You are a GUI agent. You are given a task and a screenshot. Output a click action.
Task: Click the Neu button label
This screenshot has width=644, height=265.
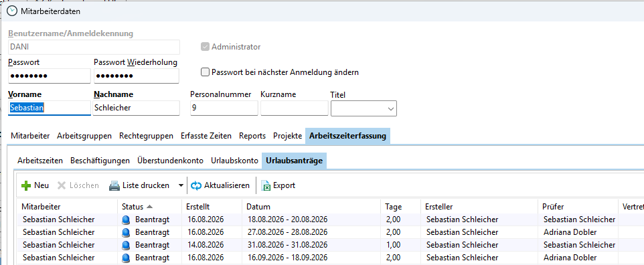42,186
